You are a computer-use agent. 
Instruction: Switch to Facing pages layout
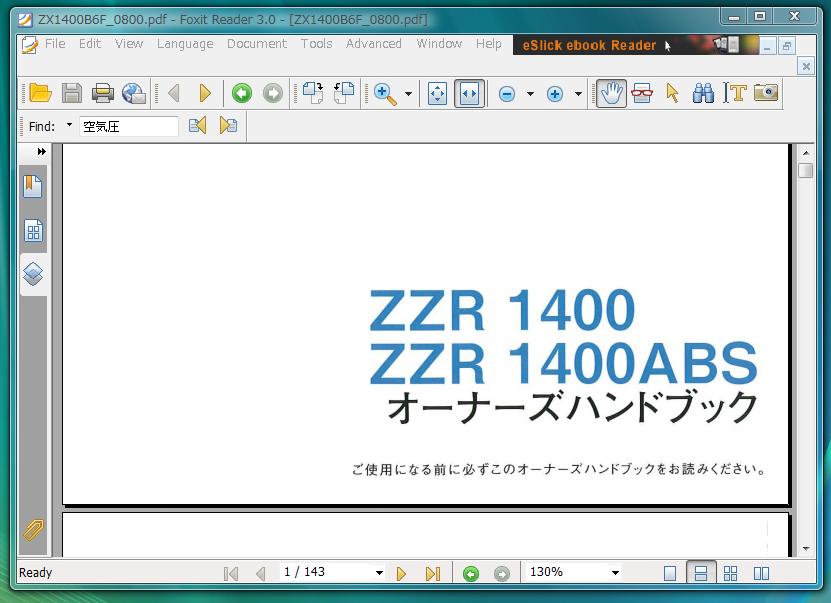click(761, 573)
